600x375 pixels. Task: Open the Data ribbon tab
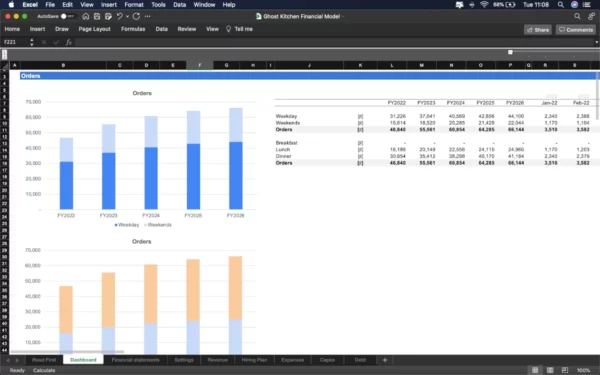click(x=161, y=29)
